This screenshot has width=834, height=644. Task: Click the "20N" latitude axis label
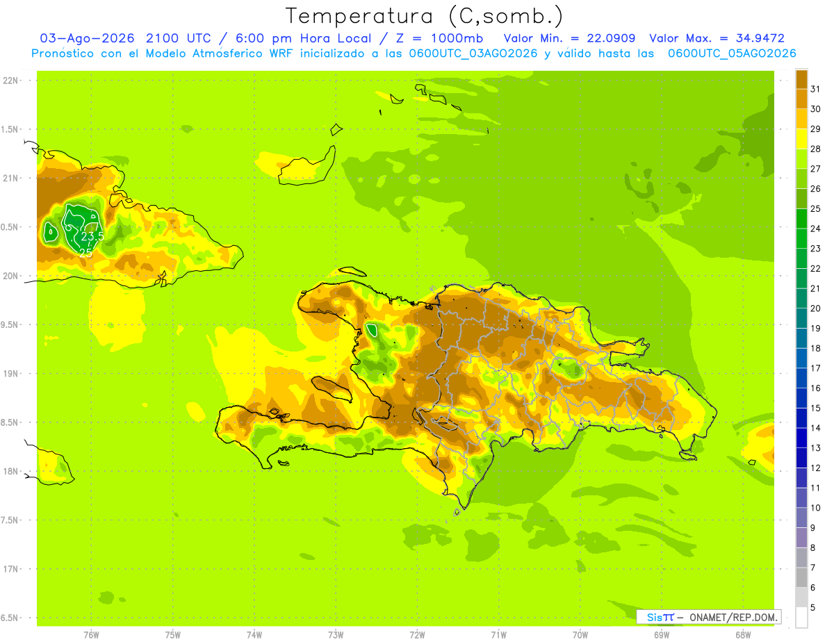tap(10, 276)
